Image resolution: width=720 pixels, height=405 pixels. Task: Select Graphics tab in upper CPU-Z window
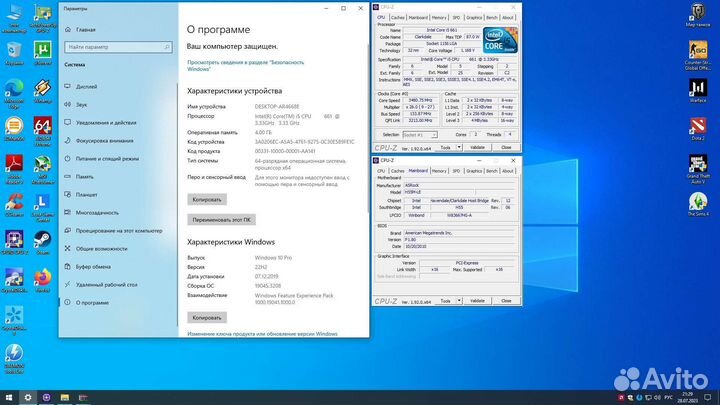(474, 17)
